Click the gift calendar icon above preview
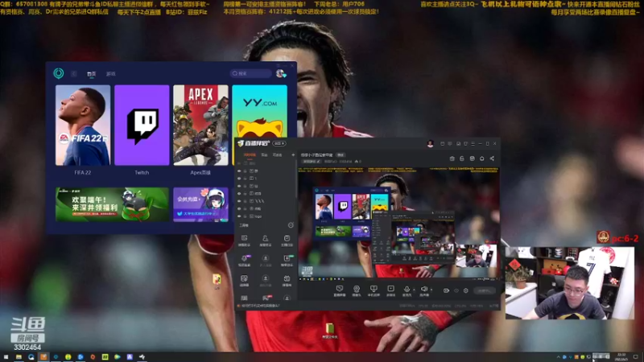 [x=452, y=158]
